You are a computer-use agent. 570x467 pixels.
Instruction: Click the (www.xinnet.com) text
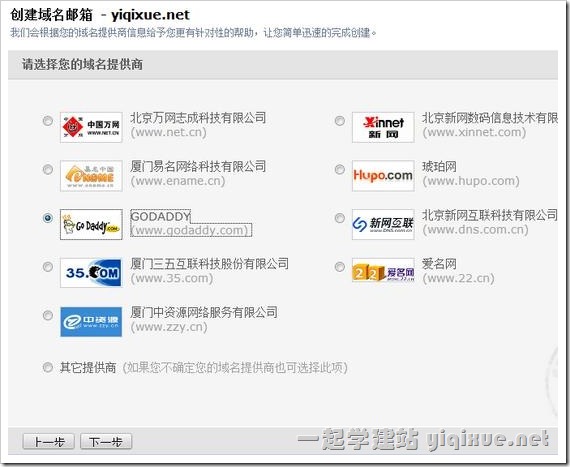click(474, 132)
